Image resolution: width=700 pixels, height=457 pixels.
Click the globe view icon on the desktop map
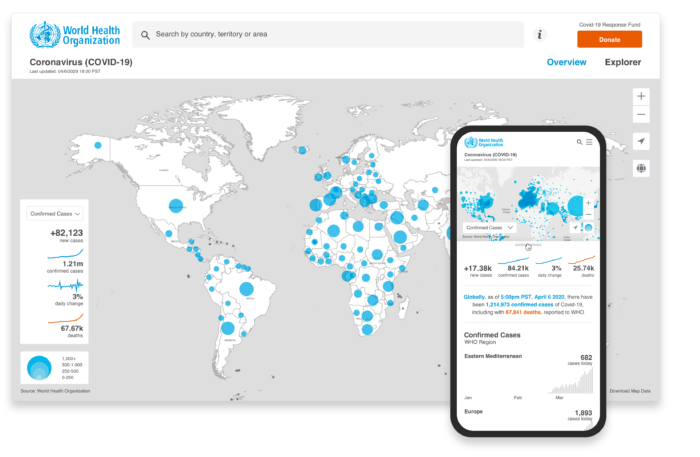tap(641, 168)
